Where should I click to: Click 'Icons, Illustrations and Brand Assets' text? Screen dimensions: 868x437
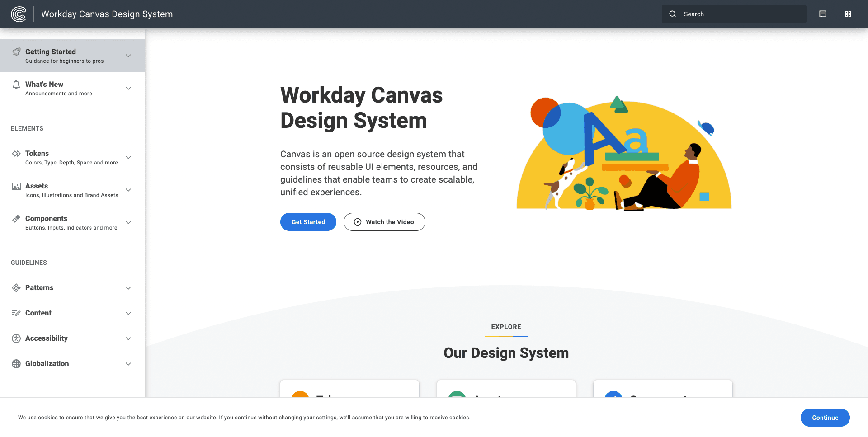(x=72, y=195)
